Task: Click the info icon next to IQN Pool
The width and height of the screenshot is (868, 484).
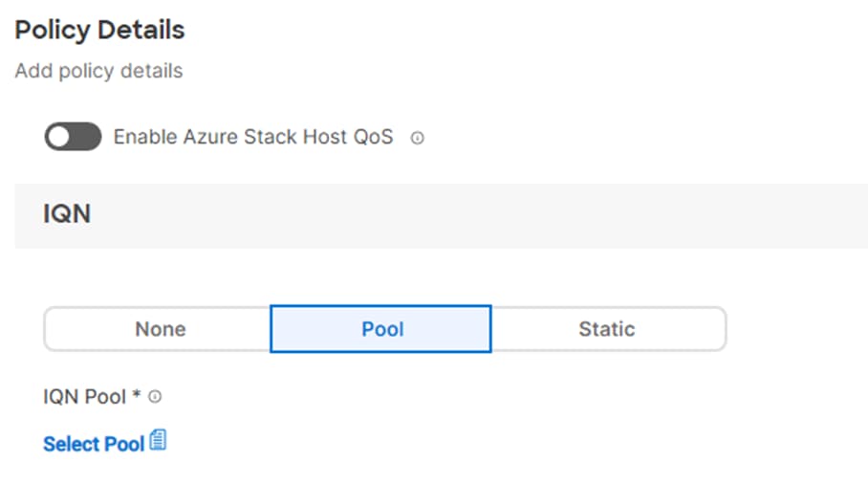Action: [x=155, y=397]
